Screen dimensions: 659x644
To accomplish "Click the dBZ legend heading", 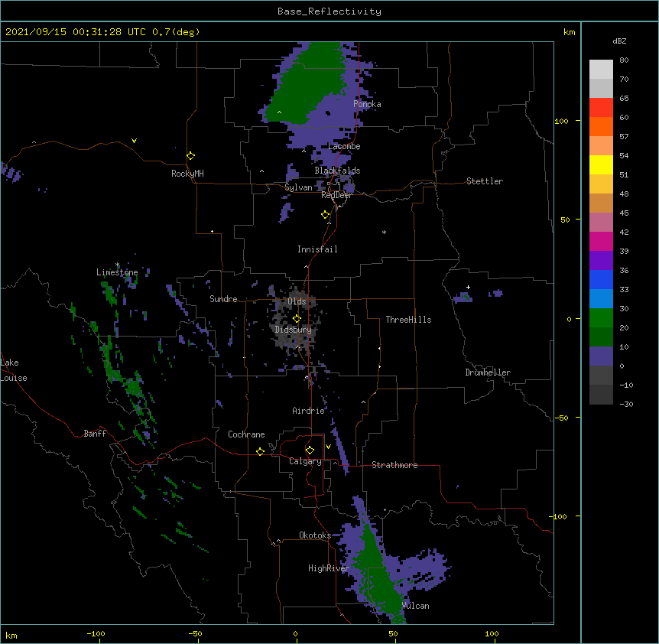I will tap(619, 41).
